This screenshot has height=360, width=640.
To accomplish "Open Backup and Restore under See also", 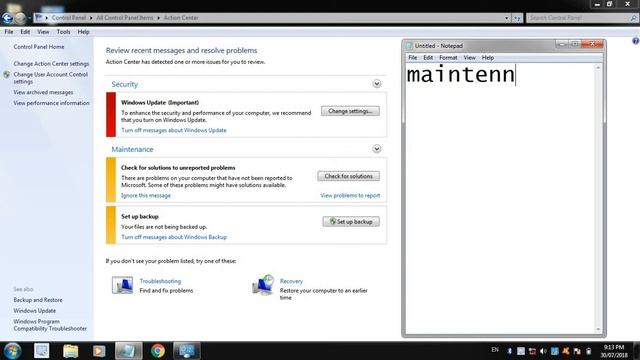I will click(38, 300).
